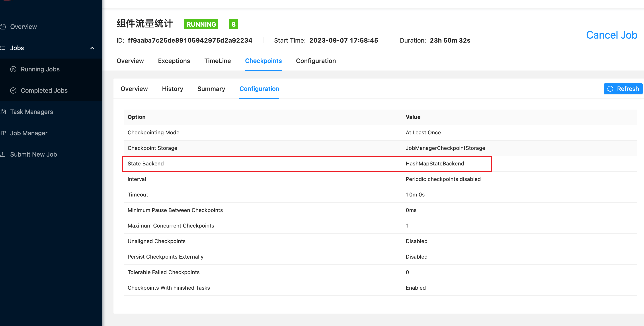Open Overview in the sidebar
The image size is (644, 326).
[23, 27]
